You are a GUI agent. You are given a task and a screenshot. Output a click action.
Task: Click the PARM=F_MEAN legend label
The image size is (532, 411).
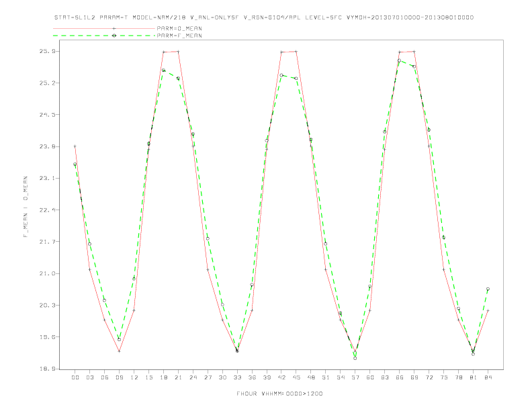click(x=179, y=36)
